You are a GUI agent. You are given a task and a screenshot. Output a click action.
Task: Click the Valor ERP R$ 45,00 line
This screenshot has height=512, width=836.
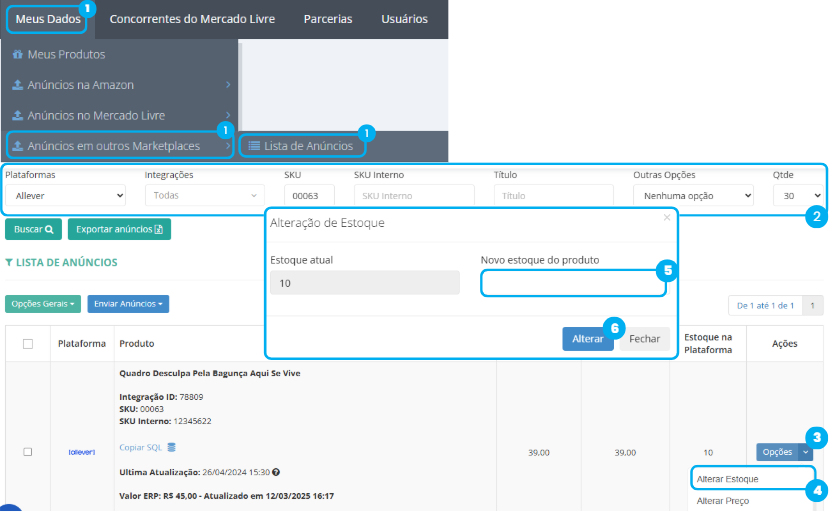click(x=227, y=496)
